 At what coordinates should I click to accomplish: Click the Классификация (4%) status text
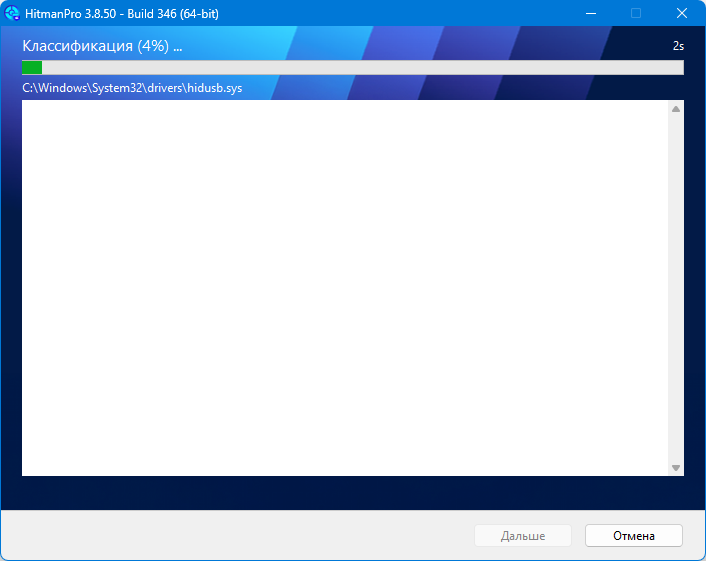(102, 46)
